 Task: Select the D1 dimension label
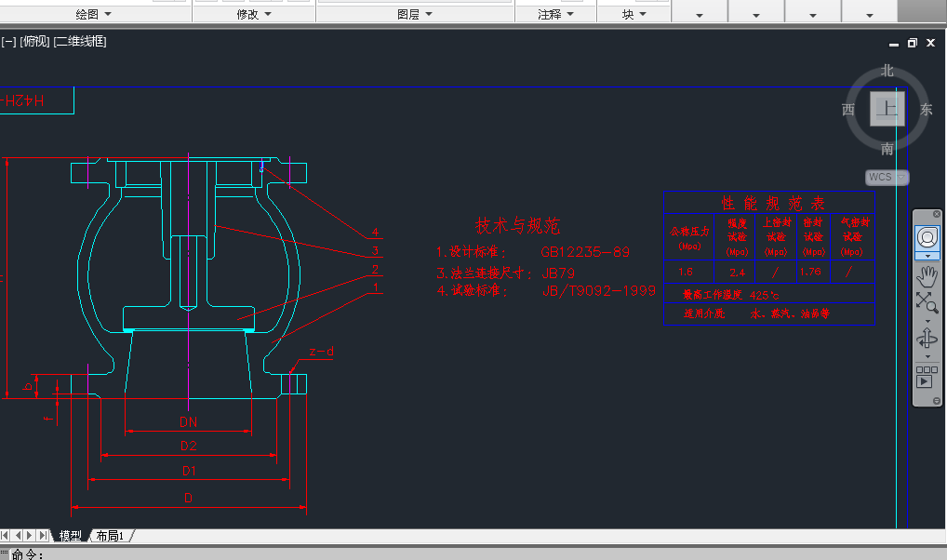click(189, 471)
